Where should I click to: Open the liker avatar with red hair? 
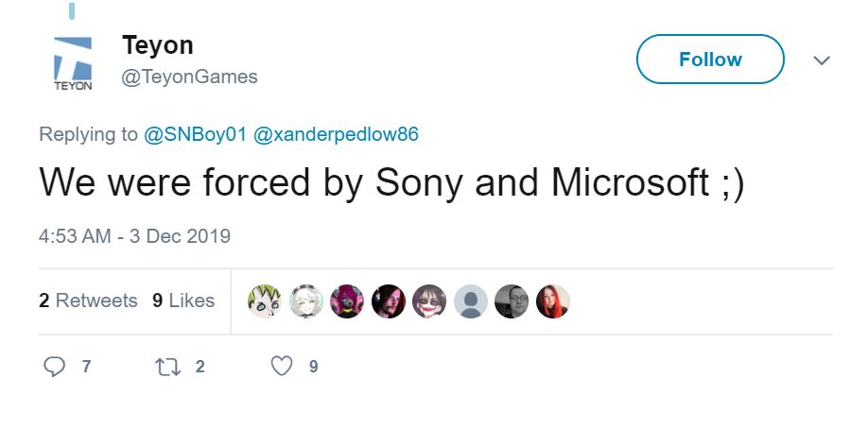point(552,301)
